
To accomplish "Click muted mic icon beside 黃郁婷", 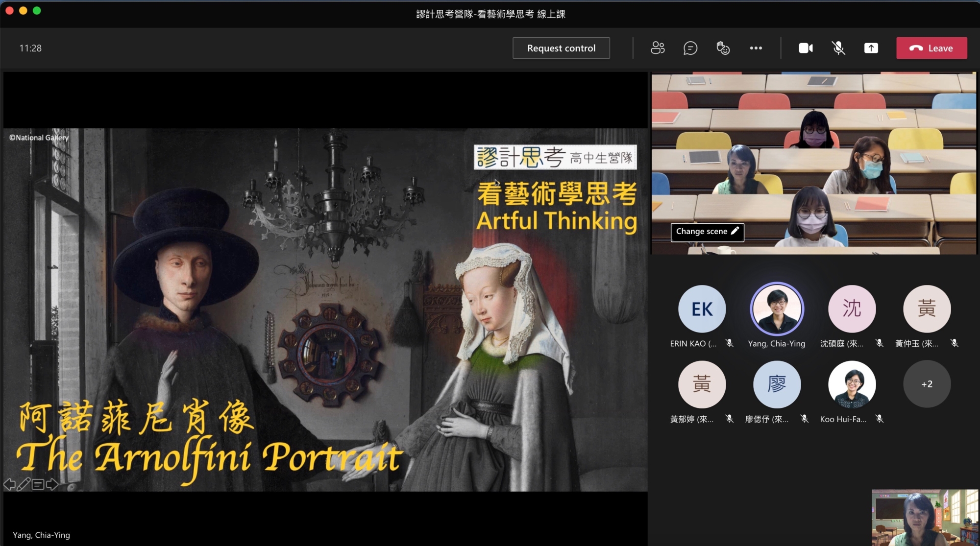I will 730,419.
